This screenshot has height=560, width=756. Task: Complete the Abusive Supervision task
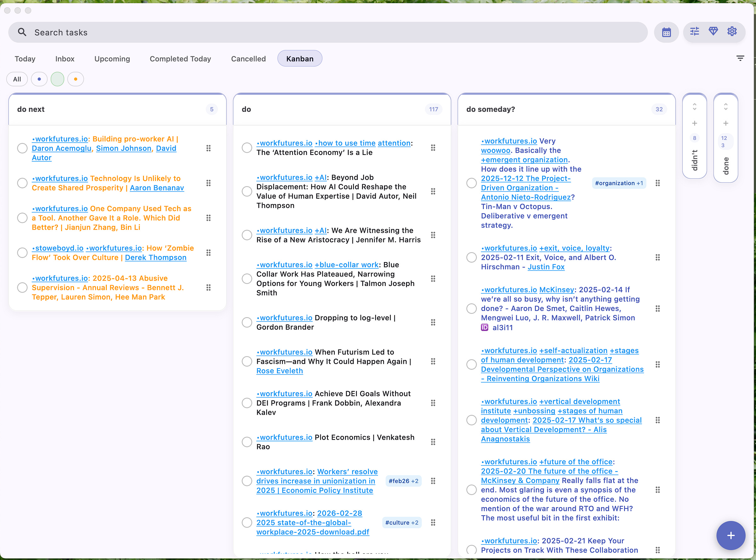tap(22, 288)
